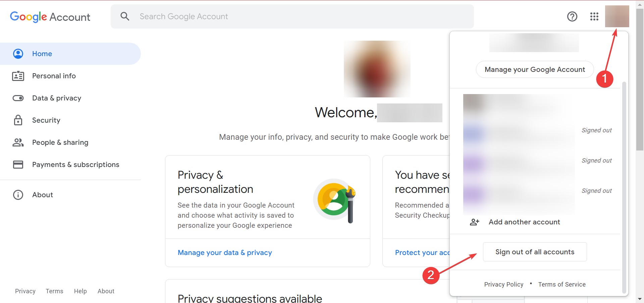The width and height of the screenshot is (644, 303).
Task: Open the Google apps grid icon
Action: coord(594,16)
